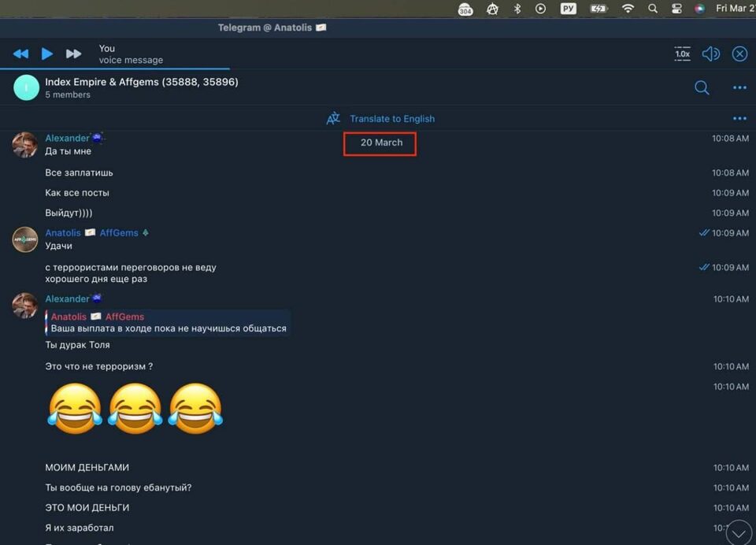Jump to quoted Anatolis reply message
This screenshot has height=545, width=756.
click(169, 323)
